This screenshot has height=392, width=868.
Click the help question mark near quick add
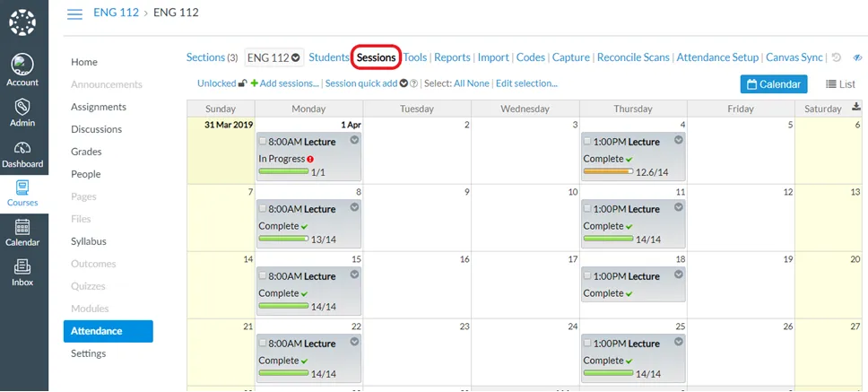[x=413, y=84]
